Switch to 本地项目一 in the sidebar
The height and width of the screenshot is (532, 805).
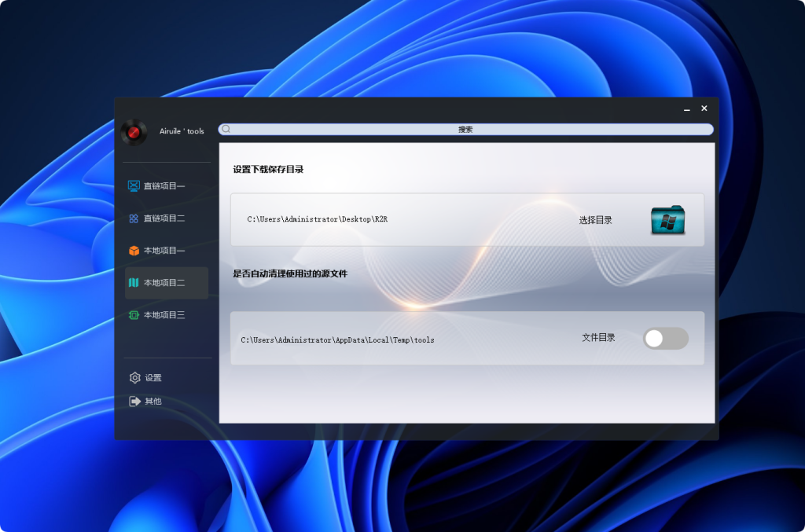(x=167, y=251)
